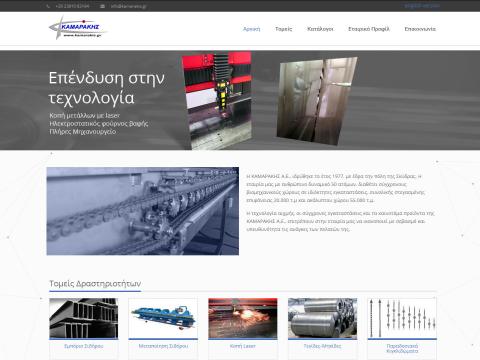Open the Τομείς menu item
The width and height of the screenshot is (480, 360).
pyautogui.click(x=284, y=29)
